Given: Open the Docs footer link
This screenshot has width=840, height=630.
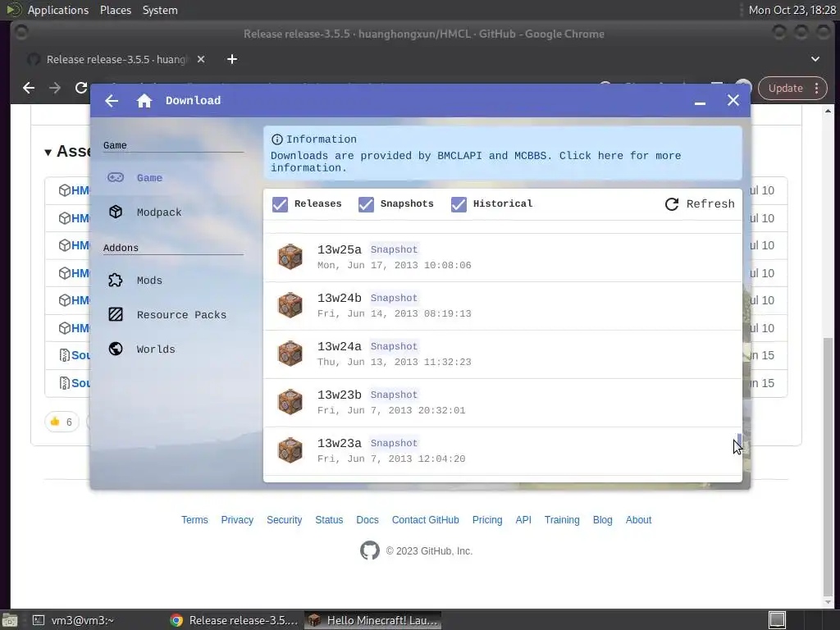Looking at the screenshot, I should coord(367,519).
